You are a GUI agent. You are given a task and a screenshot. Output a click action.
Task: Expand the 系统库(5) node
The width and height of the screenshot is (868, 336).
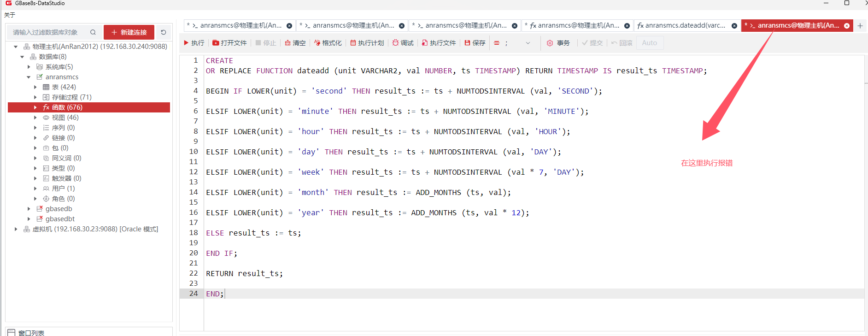[29, 67]
